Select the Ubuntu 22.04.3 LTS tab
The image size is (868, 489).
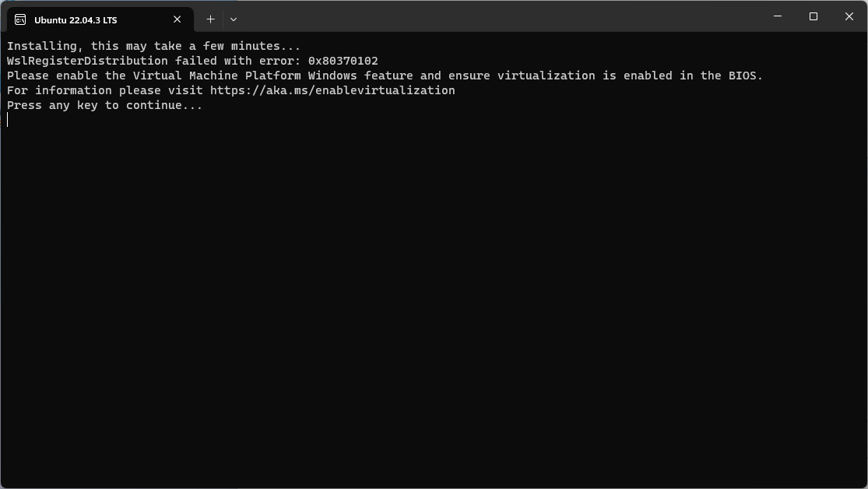pyautogui.click(x=93, y=19)
